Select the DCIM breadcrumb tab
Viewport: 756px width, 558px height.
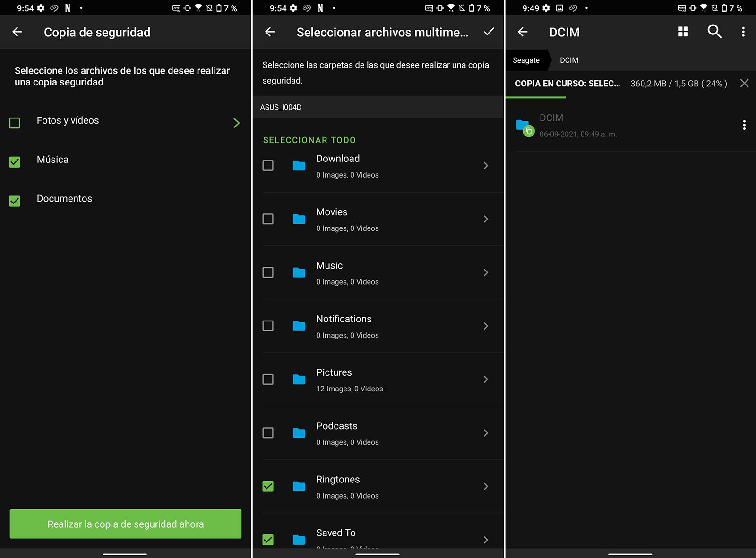pyautogui.click(x=569, y=60)
